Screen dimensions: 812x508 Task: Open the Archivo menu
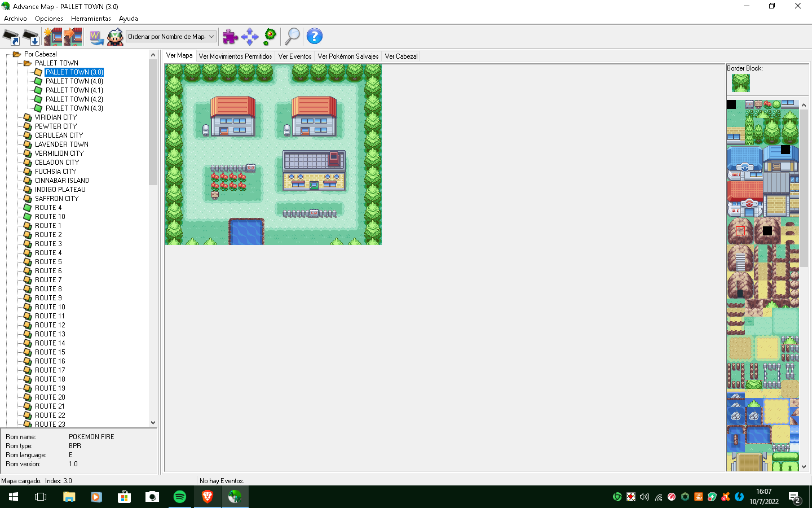click(15, 19)
